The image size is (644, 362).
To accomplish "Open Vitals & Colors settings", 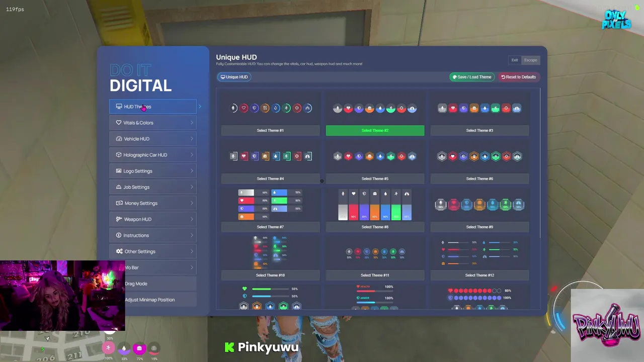I will tap(153, 123).
